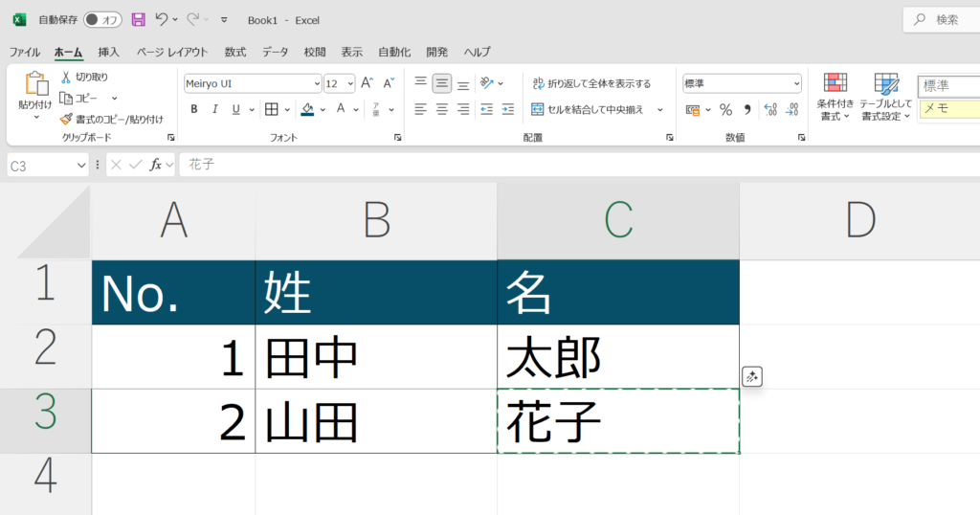Image resolution: width=980 pixels, height=515 pixels.
Task: Open Conditional Formatting (条件付き書式)
Action: point(835,97)
